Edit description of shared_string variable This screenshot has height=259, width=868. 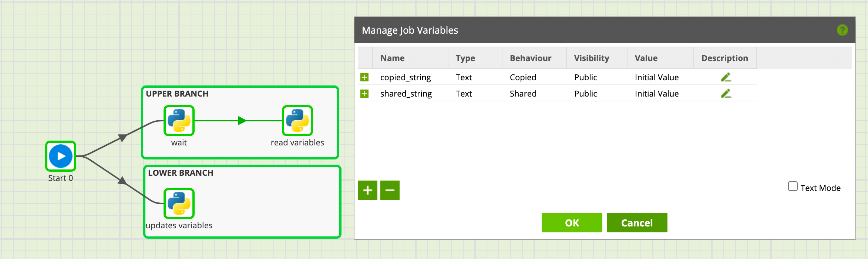[x=726, y=94]
